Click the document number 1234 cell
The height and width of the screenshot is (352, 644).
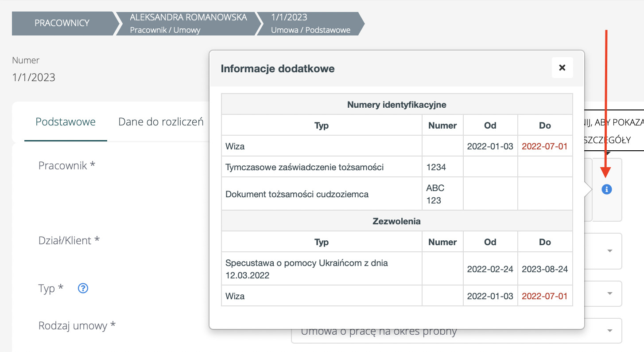436,167
